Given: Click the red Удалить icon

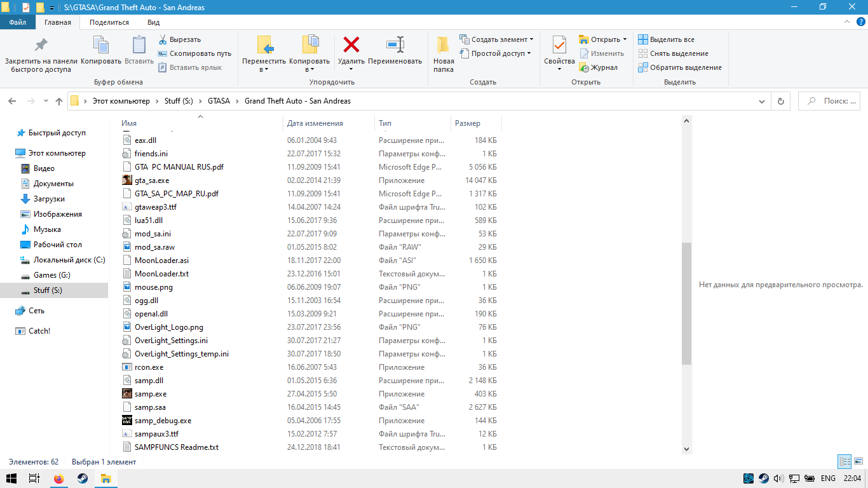Looking at the screenshot, I should (351, 44).
